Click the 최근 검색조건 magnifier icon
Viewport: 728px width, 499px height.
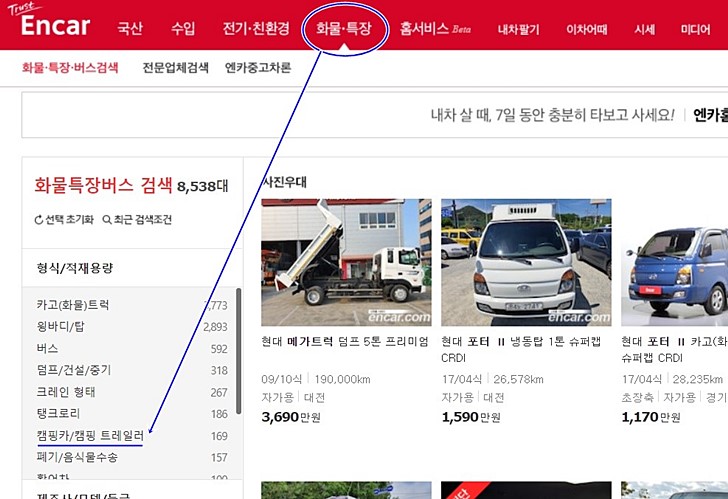pyautogui.click(x=107, y=220)
